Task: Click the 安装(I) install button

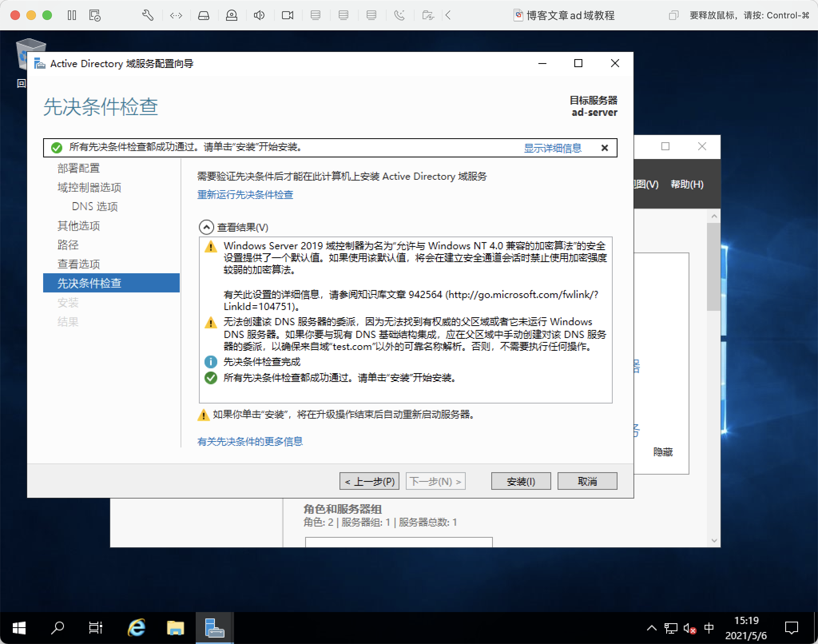Action: click(x=521, y=481)
